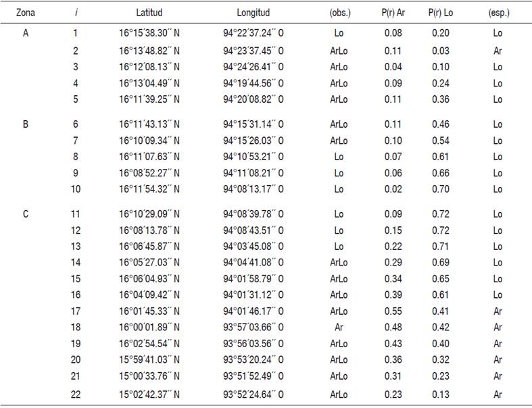Click longitude cell 93°52′24.64″ O
This screenshot has width=532, height=408.
(253, 394)
